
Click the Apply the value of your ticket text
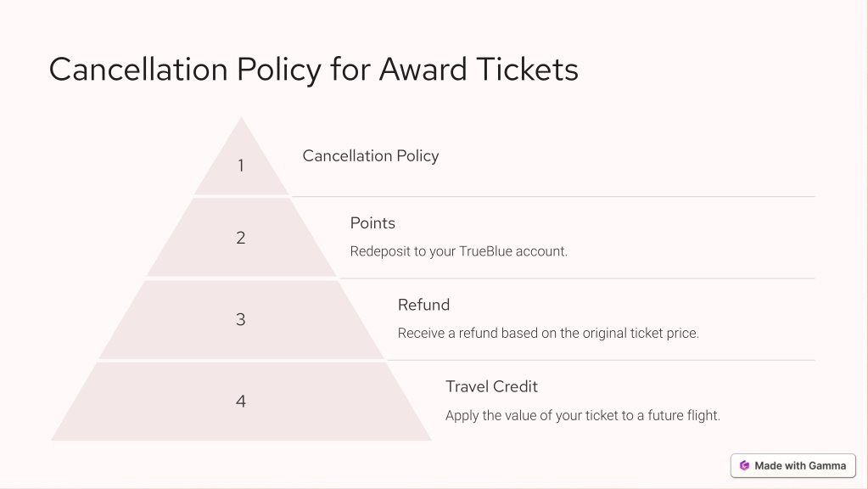(583, 415)
